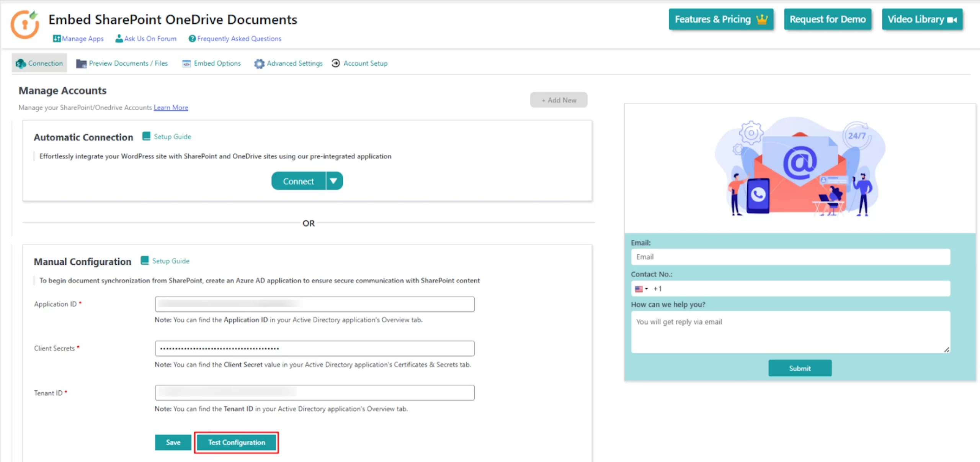The image size is (980, 462).
Task: Focus the Application ID input field
Action: (314, 304)
